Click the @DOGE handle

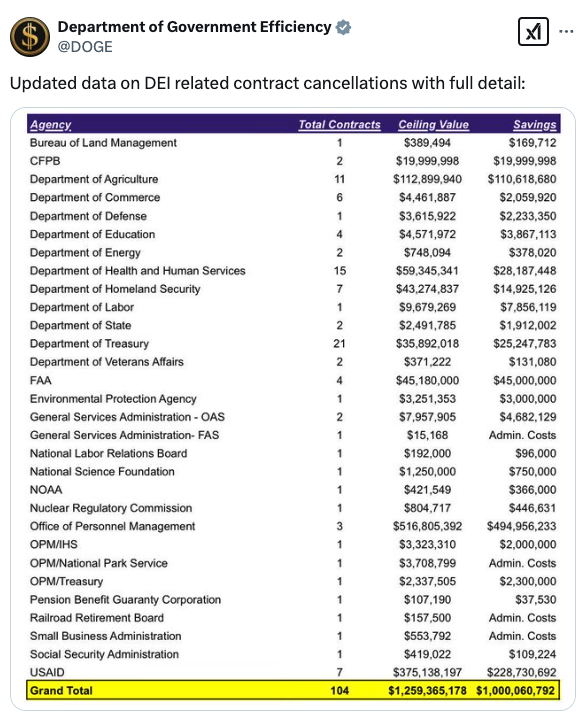pos(85,46)
